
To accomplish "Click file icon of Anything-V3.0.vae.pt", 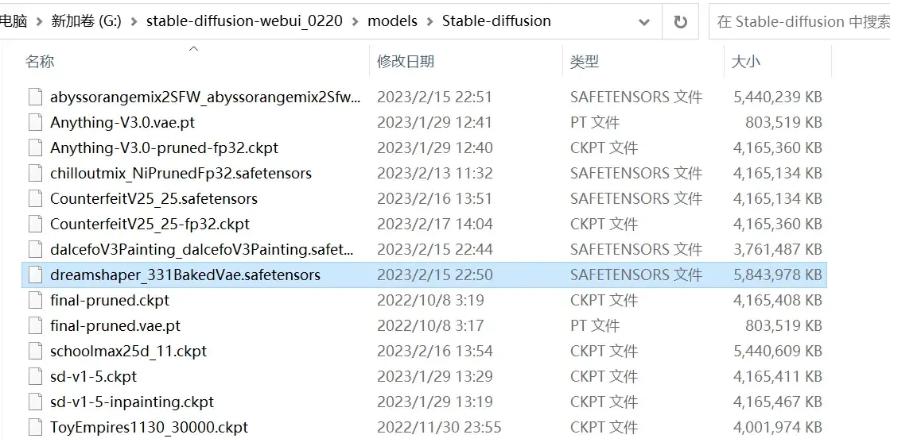I will pyautogui.click(x=36, y=123).
